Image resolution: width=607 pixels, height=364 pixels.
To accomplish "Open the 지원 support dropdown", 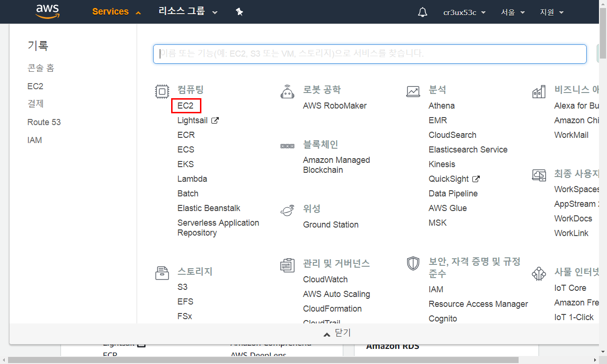I will 552,12.
